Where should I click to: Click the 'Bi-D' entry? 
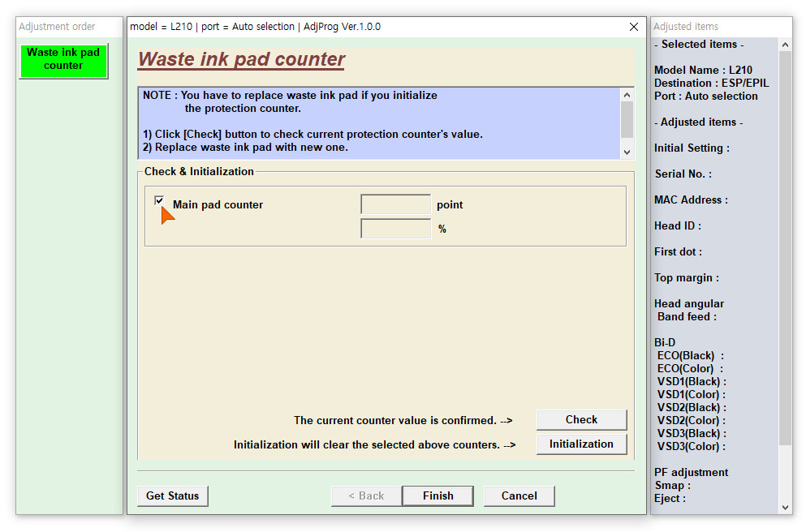[665, 342]
